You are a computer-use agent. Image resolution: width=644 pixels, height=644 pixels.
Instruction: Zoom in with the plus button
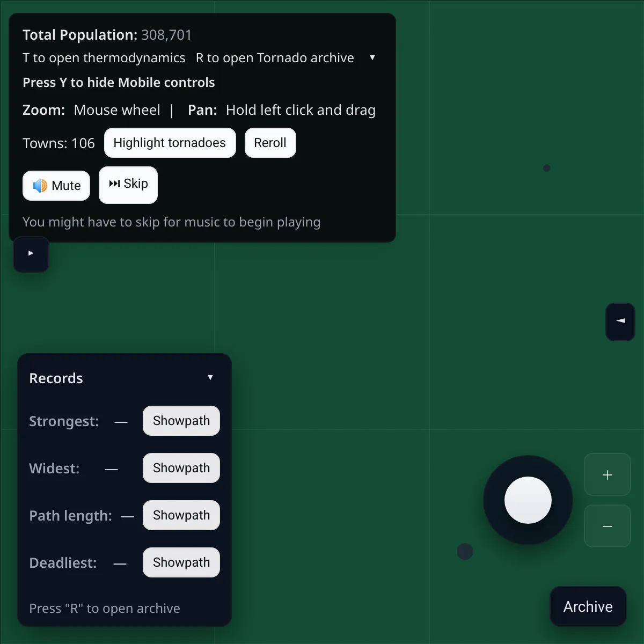(607, 474)
